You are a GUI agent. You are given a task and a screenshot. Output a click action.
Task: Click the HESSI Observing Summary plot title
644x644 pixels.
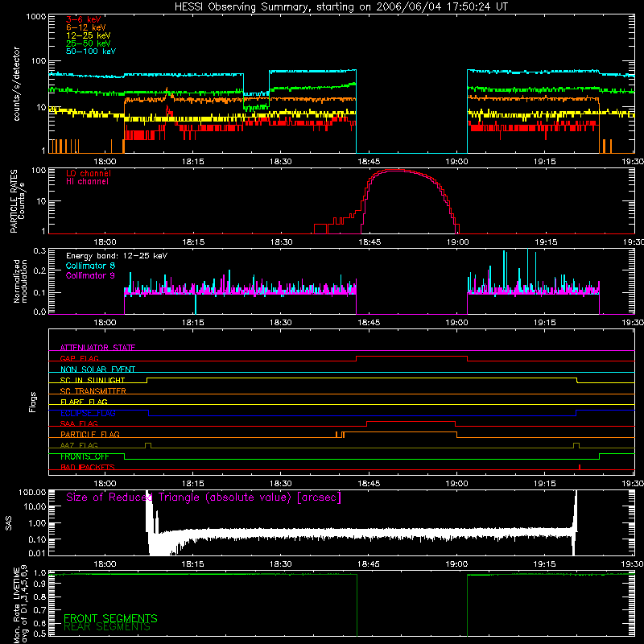pos(341,7)
